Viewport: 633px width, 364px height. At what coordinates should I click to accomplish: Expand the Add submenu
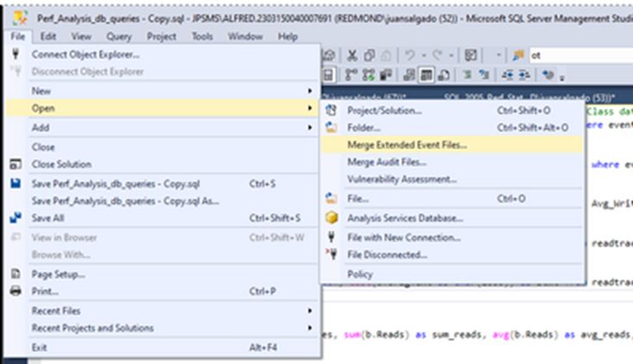pyautogui.click(x=310, y=128)
